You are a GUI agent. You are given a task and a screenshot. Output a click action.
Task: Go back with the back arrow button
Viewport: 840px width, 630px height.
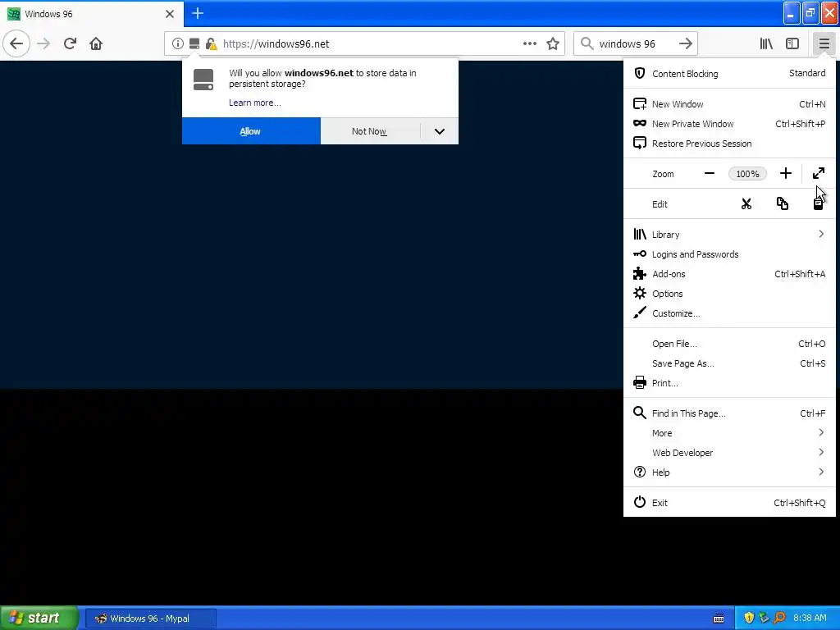pos(16,44)
